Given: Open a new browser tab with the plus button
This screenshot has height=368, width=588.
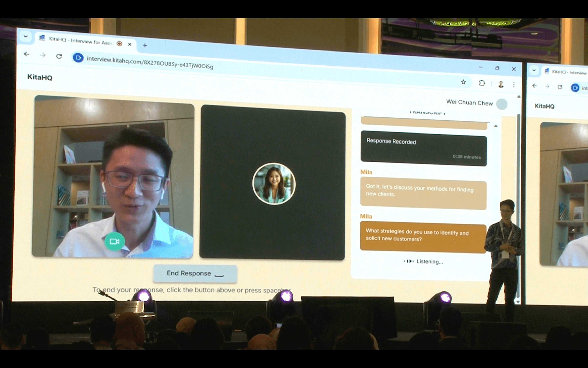Looking at the screenshot, I should pyautogui.click(x=145, y=45).
